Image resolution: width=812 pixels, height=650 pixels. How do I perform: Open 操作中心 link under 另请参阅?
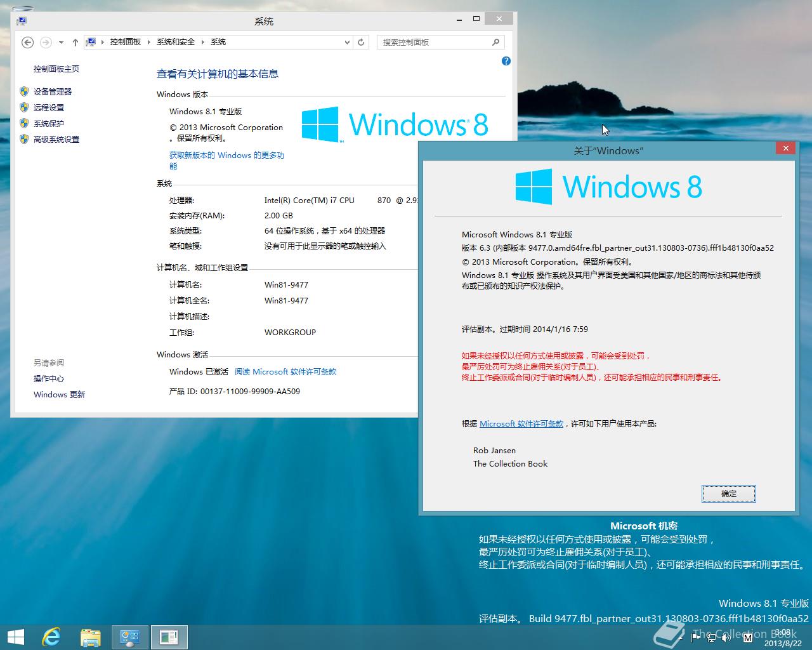(49, 379)
